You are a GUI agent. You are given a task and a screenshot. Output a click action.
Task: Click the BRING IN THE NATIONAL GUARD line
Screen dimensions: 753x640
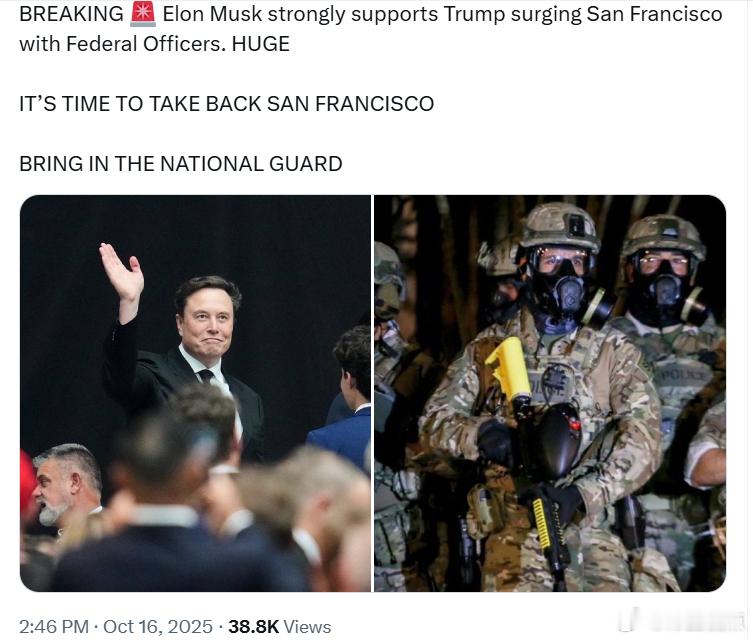[181, 164]
